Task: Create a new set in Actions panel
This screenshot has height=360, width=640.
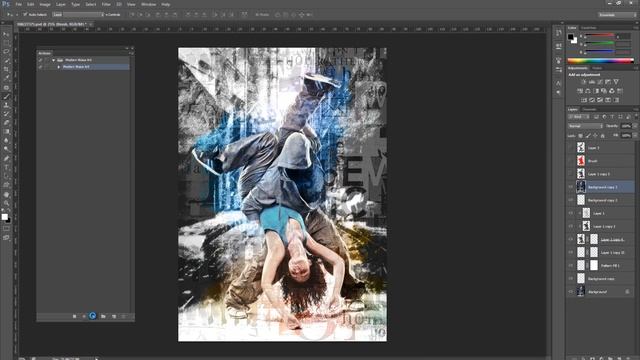Action: point(103,316)
